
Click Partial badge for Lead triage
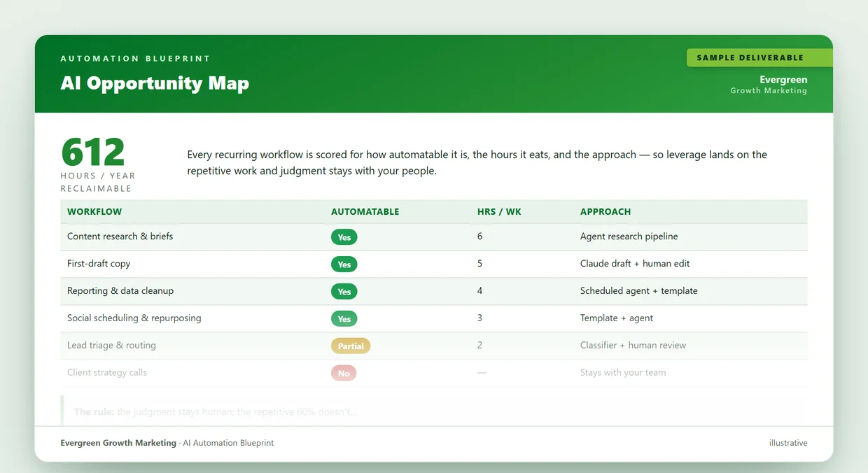[351, 346]
